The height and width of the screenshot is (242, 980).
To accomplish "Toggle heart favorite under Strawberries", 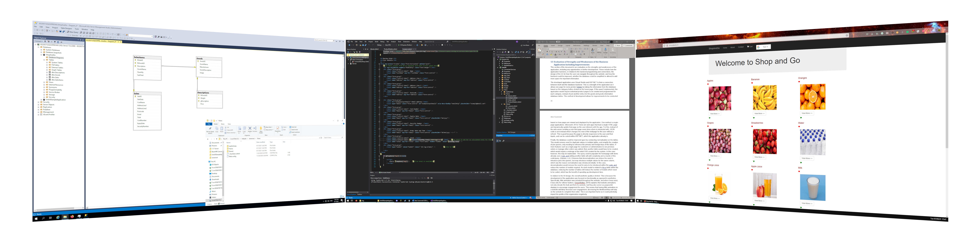I will tap(752, 127).
